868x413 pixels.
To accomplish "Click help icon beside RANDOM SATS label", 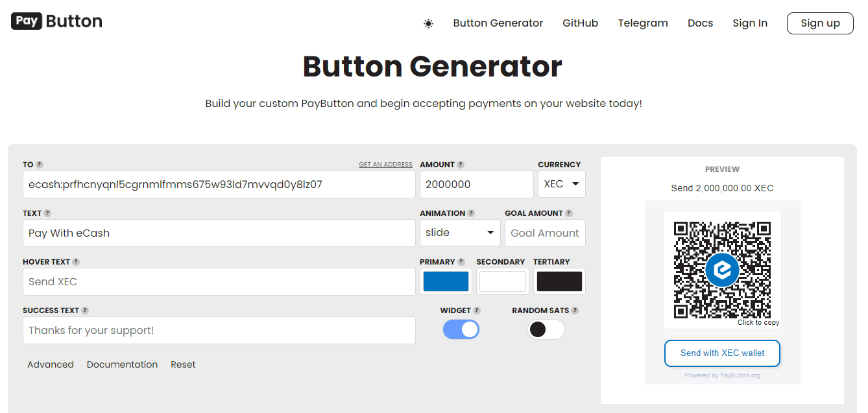I will coord(575,311).
